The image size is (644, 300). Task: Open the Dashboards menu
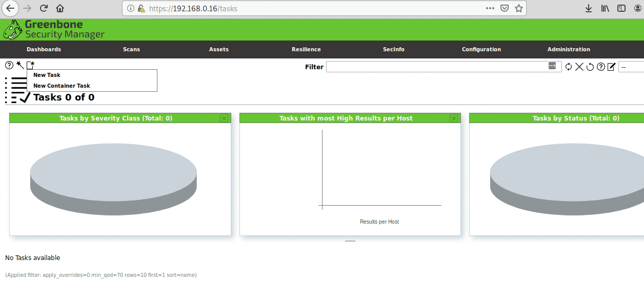coord(44,49)
